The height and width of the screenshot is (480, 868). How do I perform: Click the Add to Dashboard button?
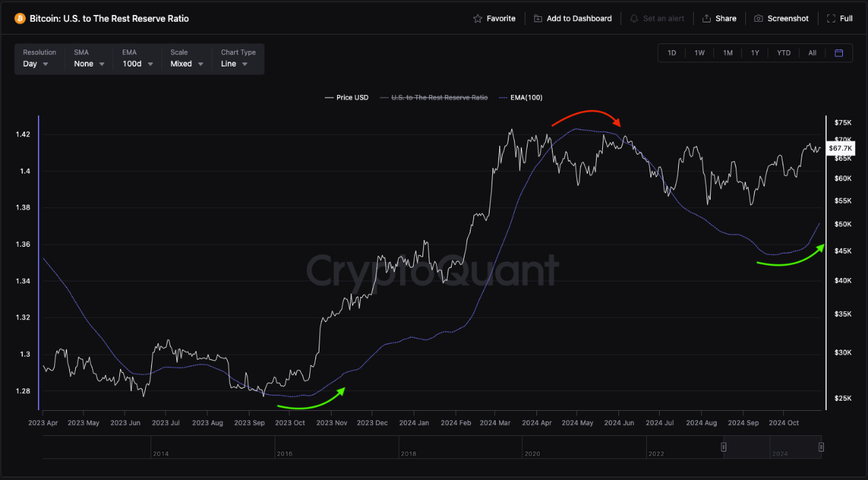click(573, 18)
